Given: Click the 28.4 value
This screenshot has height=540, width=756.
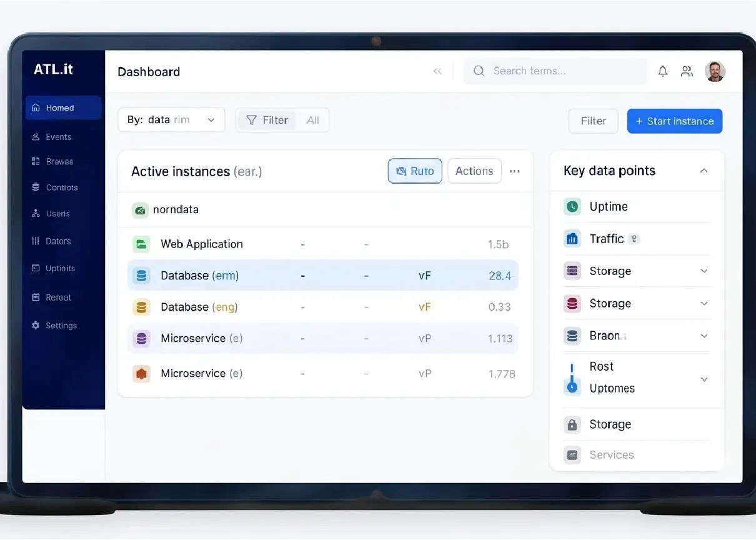Looking at the screenshot, I should tap(500, 276).
